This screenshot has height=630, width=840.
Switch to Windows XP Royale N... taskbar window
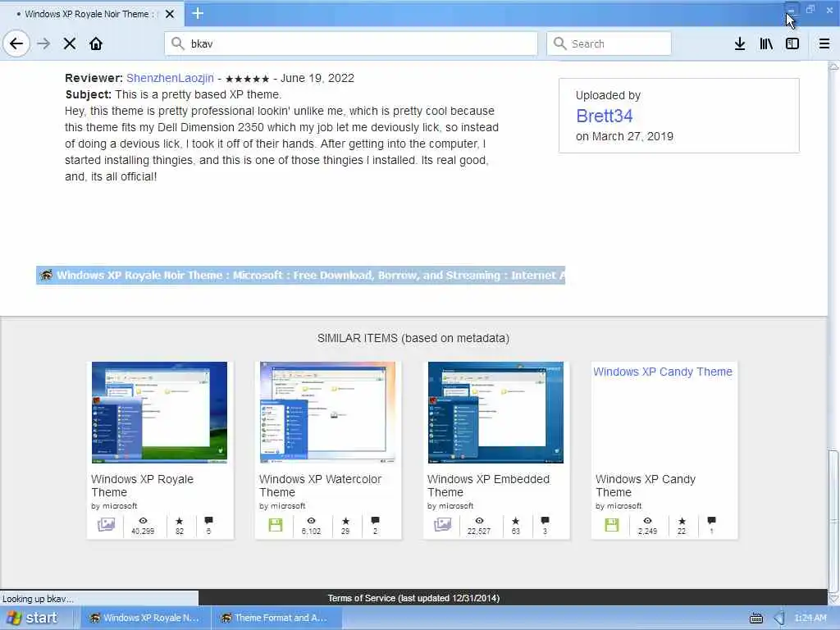click(x=144, y=618)
